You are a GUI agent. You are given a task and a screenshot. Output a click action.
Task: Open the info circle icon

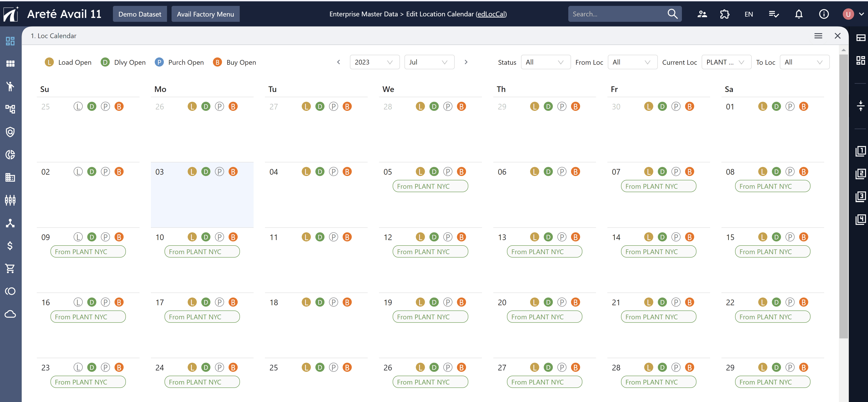click(x=823, y=14)
